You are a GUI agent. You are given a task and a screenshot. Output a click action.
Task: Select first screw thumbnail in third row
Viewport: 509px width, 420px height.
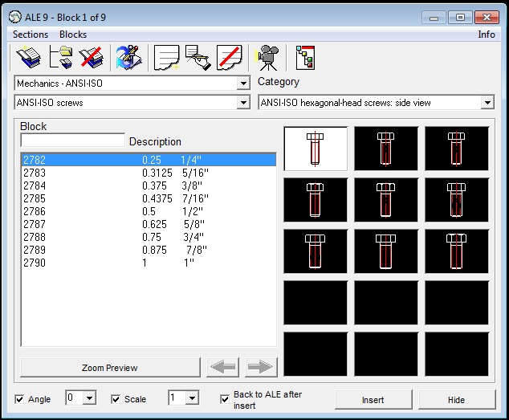click(316, 251)
